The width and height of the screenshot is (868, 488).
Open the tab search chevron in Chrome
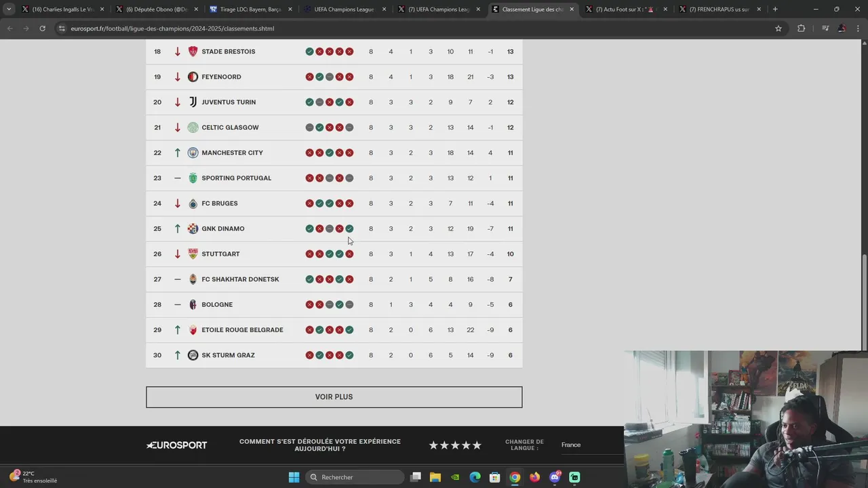9,9
